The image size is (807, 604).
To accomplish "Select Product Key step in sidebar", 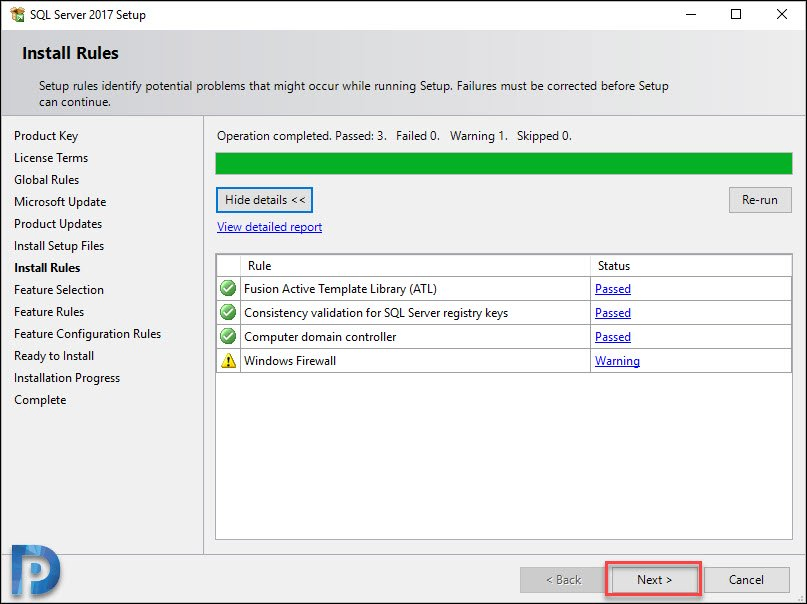I will pos(46,136).
